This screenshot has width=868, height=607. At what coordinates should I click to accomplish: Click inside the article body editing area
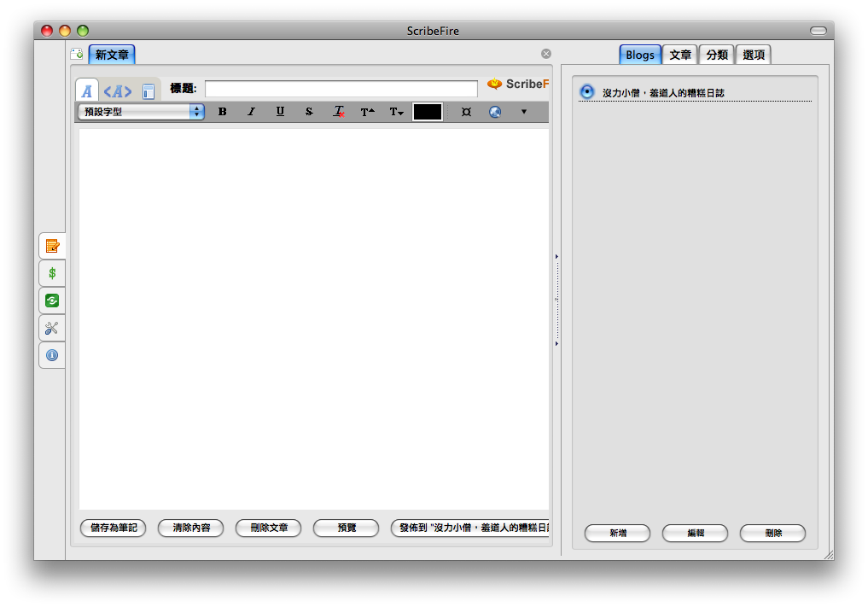[x=314, y=319]
